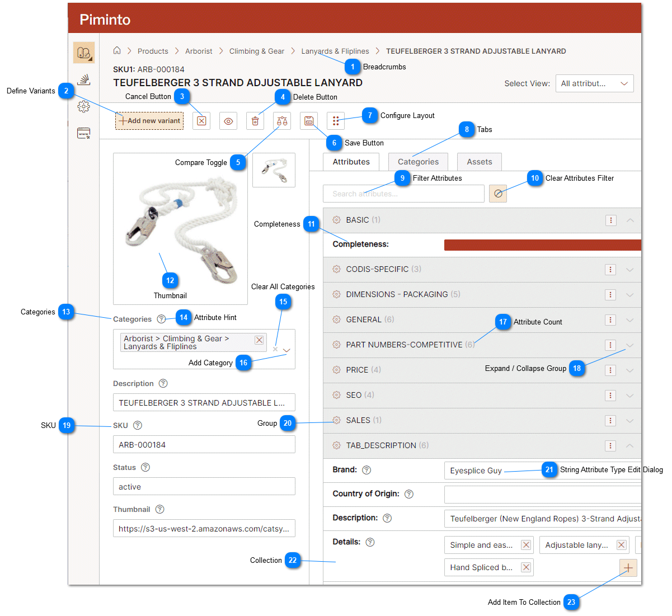The height and width of the screenshot is (616, 672).
Task: Open the settings gear in the left sidebar
Action: [x=83, y=106]
